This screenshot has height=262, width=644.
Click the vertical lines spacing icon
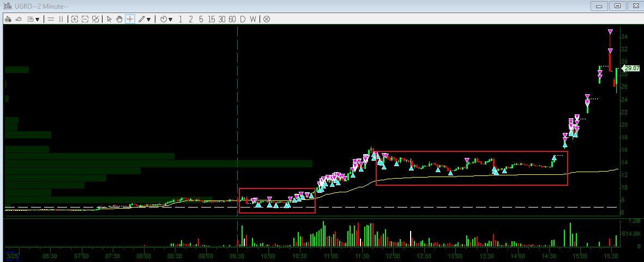(61, 19)
